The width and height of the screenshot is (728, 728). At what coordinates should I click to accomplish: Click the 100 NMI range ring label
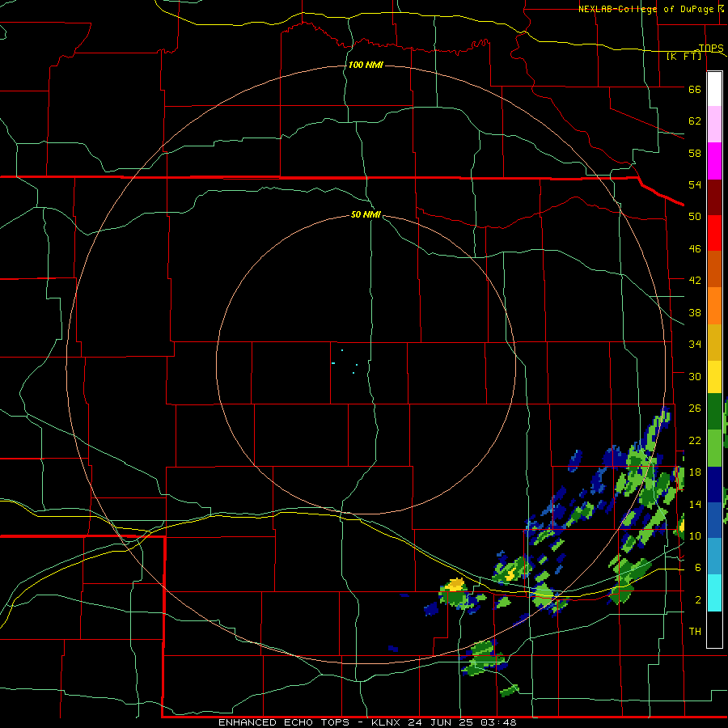click(366, 65)
